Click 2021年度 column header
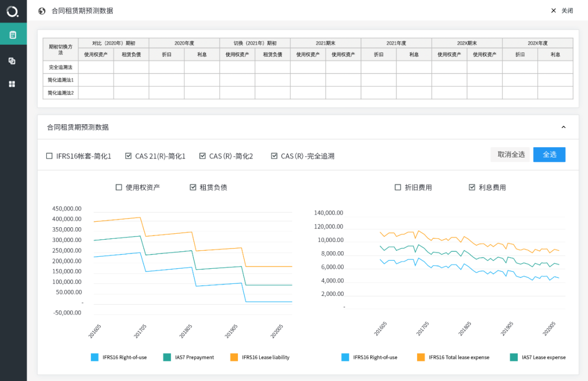Screen dimensions: 588x381 (396, 43)
